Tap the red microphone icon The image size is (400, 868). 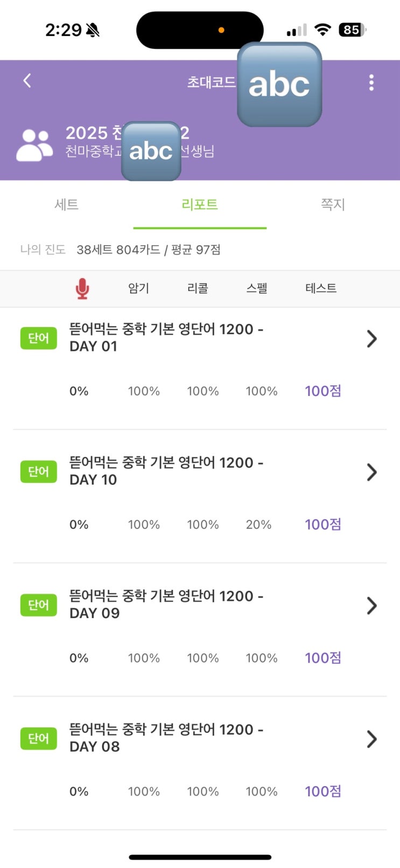(82, 288)
